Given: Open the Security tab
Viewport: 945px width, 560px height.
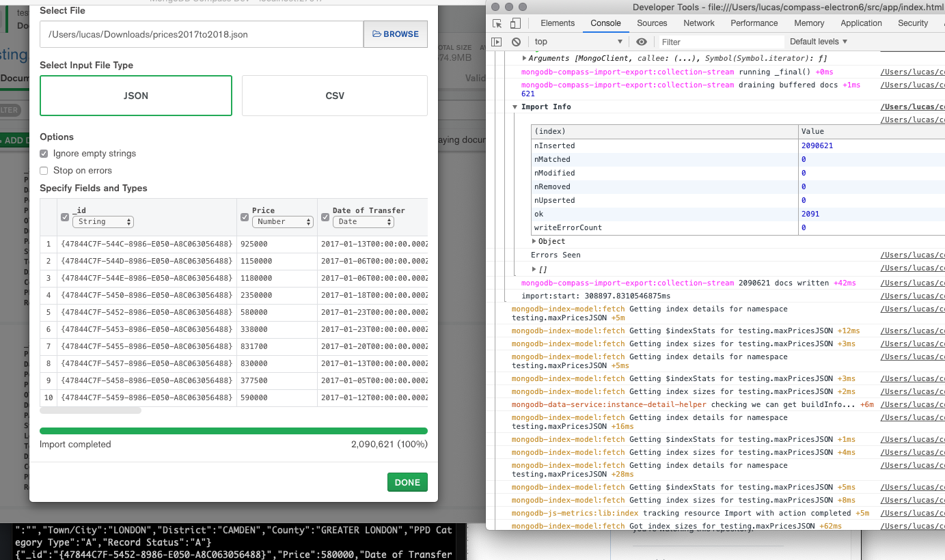Looking at the screenshot, I should [913, 23].
